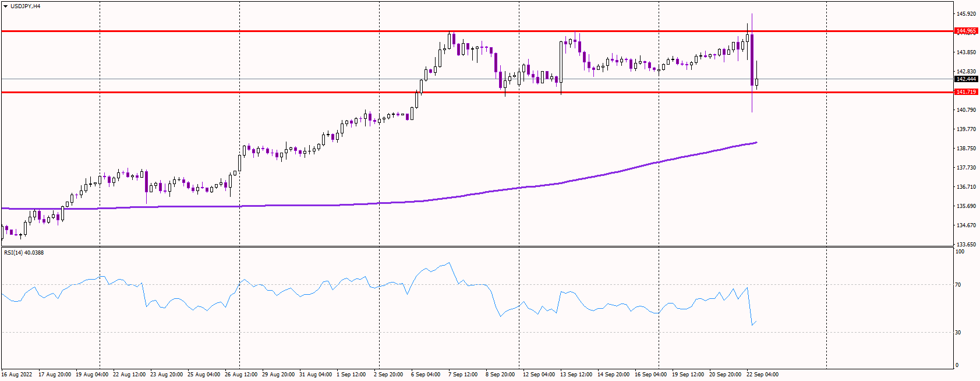The width and height of the screenshot is (980, 381).
Task: Click the RSI scale value 100
Action: pos(960,252)
